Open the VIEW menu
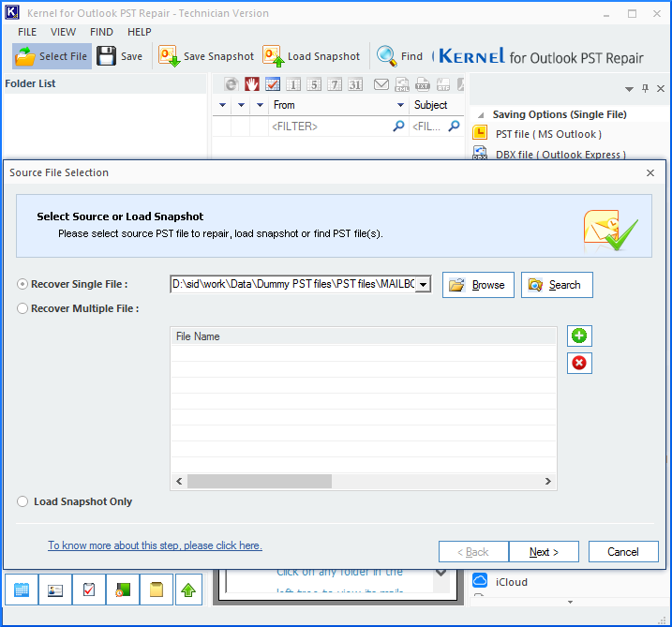This screenshot has width=672, height=627. point(63,32)
